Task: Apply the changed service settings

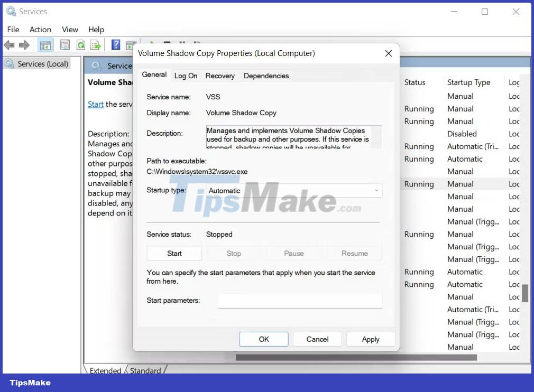Action: click(371, 339)
